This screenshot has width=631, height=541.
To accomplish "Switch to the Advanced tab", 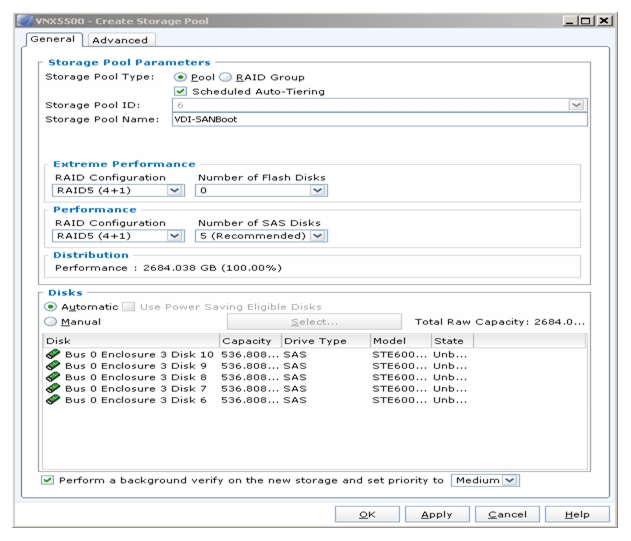I will [x=120, y=40].
